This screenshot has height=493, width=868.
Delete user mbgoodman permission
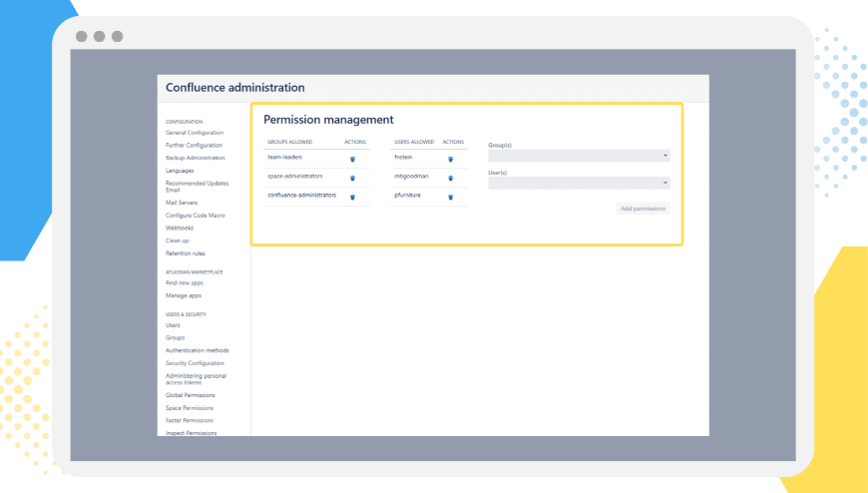[x=451, y=178]
